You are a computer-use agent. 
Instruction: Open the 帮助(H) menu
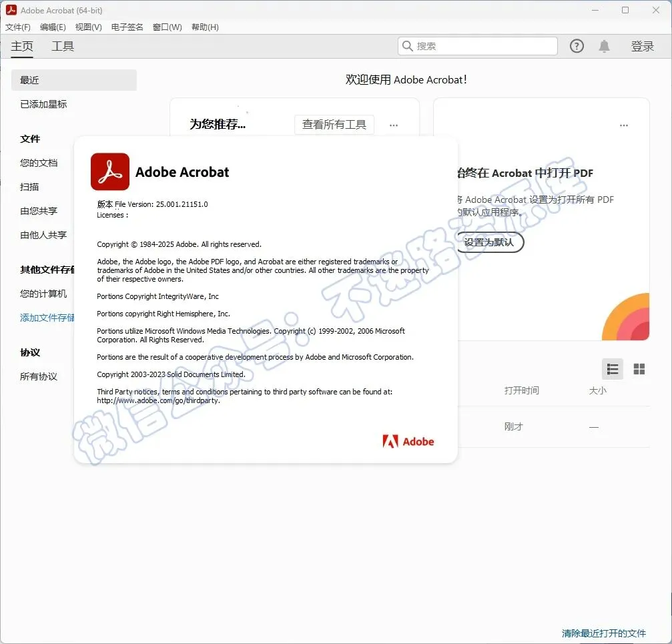(x=205, y=27)
